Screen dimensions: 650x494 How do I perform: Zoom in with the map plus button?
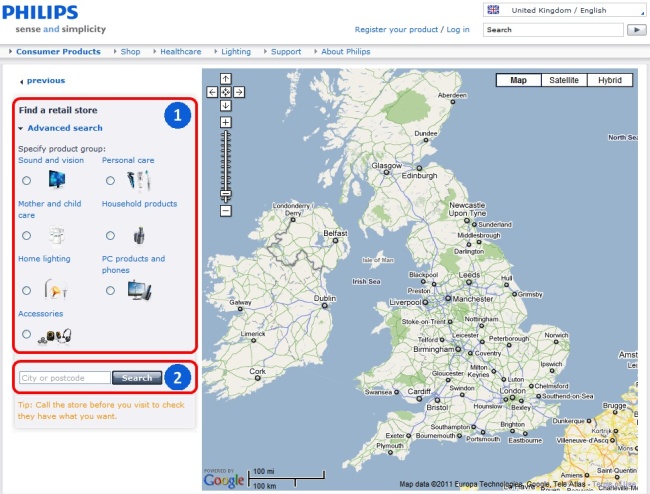coord(226,122)
